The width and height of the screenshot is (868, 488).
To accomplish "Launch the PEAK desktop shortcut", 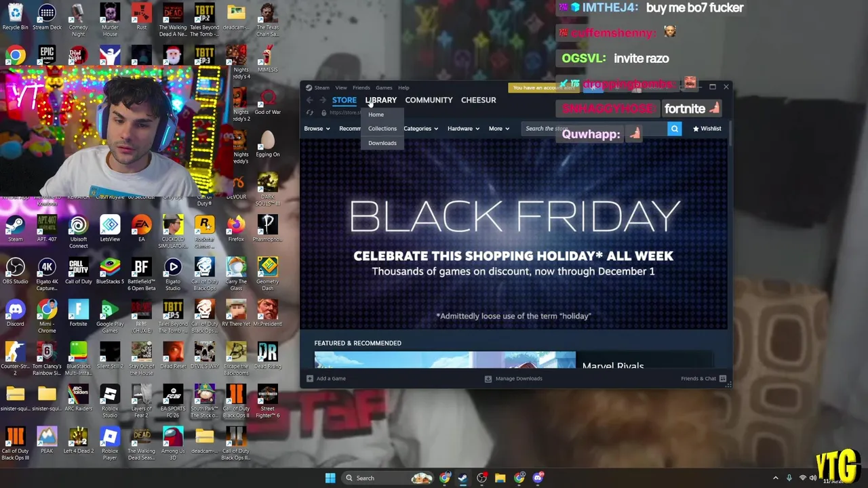I will coord(47,441).
